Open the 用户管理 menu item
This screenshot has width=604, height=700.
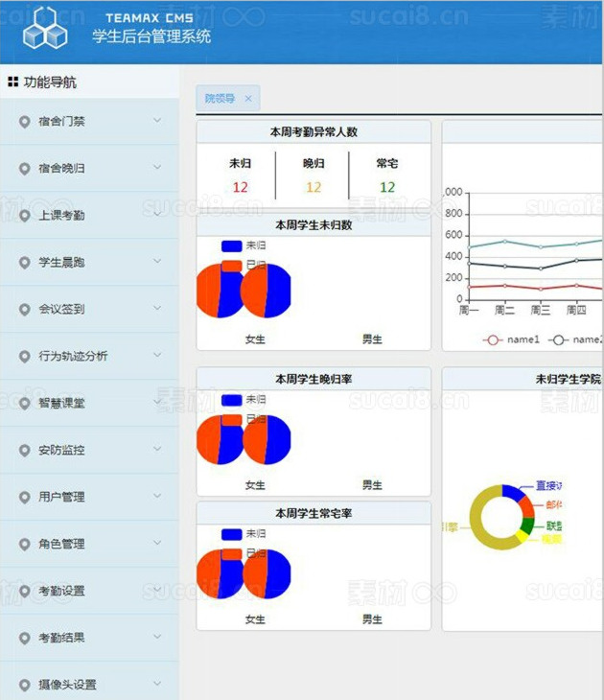tap(89, 498)
